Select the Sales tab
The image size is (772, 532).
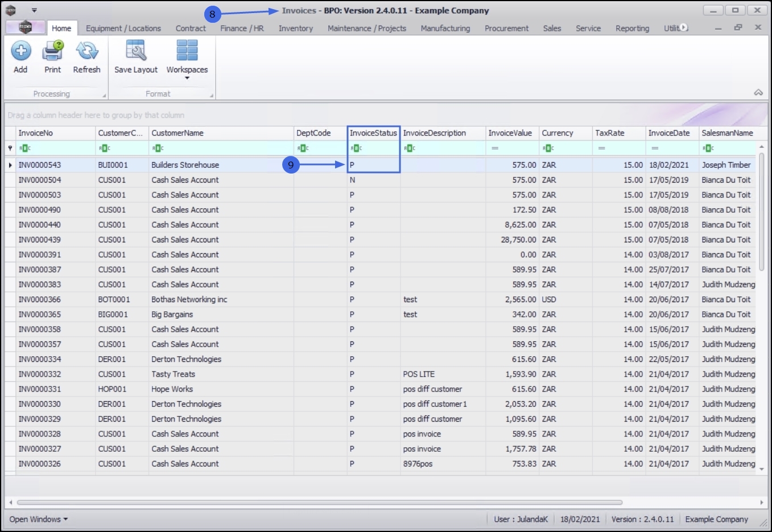click(552, 28)
